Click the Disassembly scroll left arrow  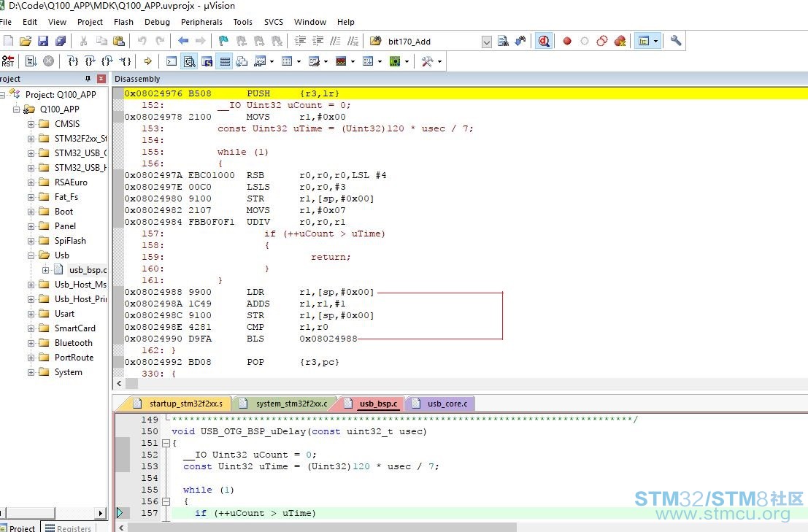click(120, 384)
